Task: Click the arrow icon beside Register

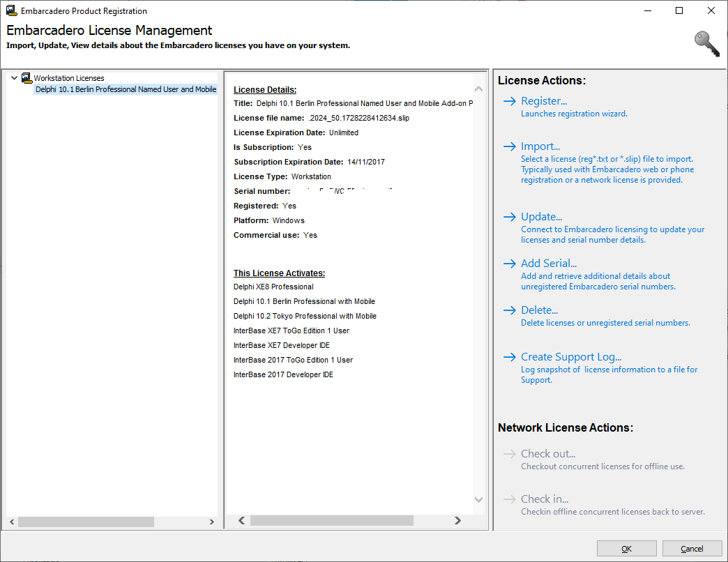Action: (x=510, y=100)
